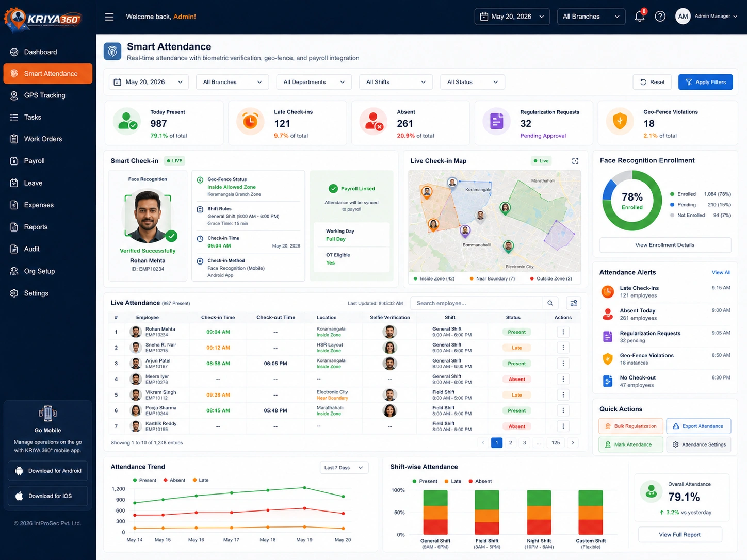Expand the Last 7 Days trend dropdown

[344, 468]
